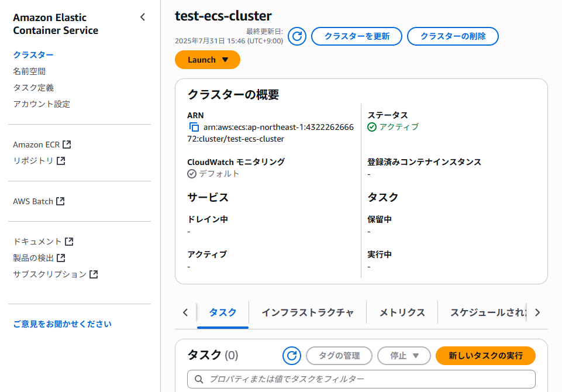Click the tasks list refresh icon

pyautogui.click(x=292, y=355)
